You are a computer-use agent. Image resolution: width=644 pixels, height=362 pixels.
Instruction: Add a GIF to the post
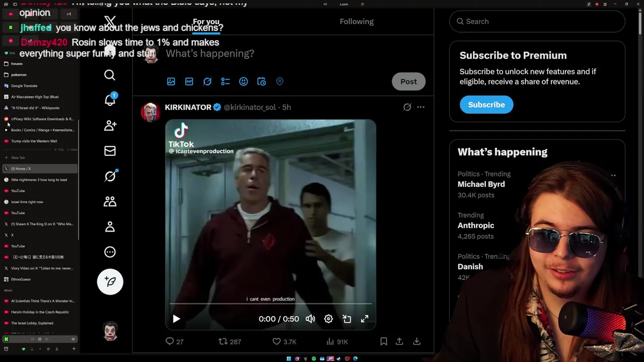click(x=189, y=81)
